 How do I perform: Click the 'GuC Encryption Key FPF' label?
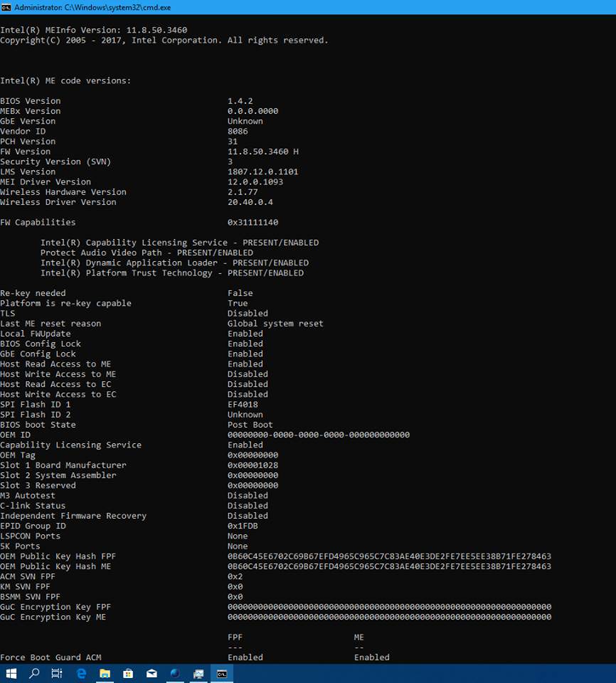click(x=55, y=607)
